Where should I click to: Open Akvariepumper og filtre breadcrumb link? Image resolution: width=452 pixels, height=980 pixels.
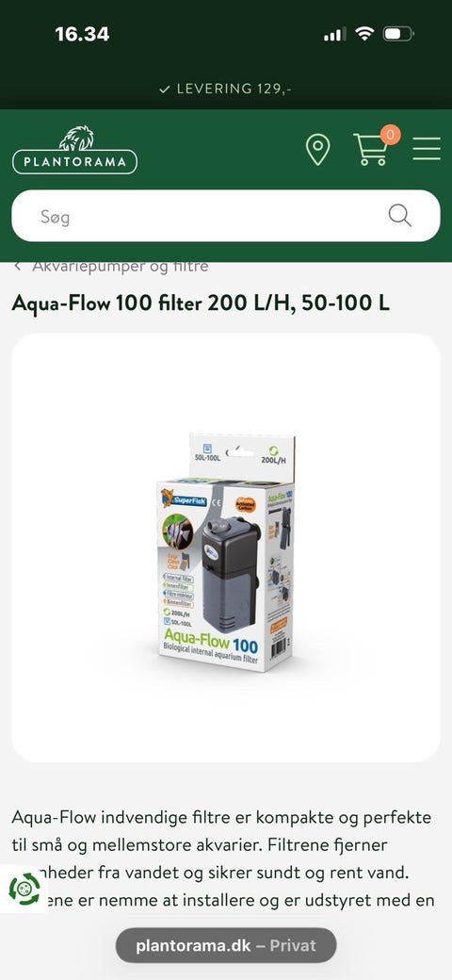[x=121, y=267]
